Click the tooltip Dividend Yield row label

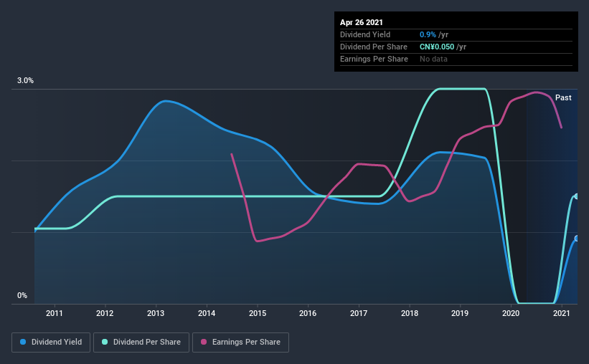point(365,34)
